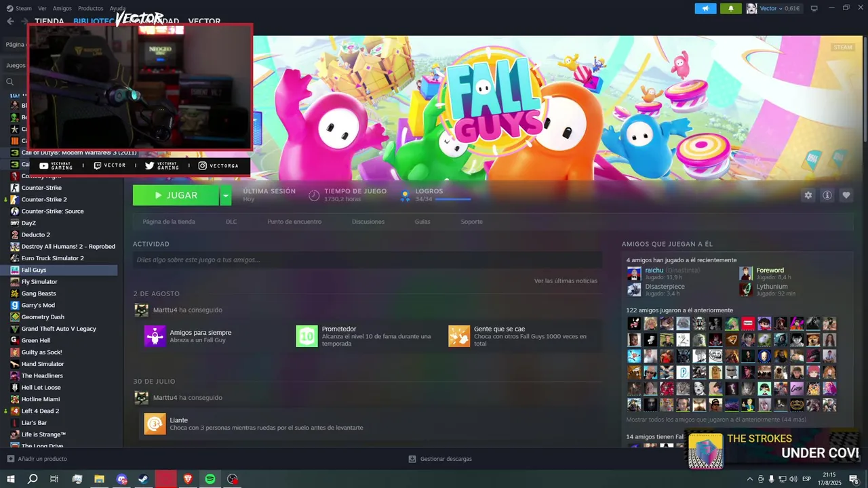Open the Brave browser taskbar icon
868x488 pixels.
pyautogui.click(x=188, y=479)
